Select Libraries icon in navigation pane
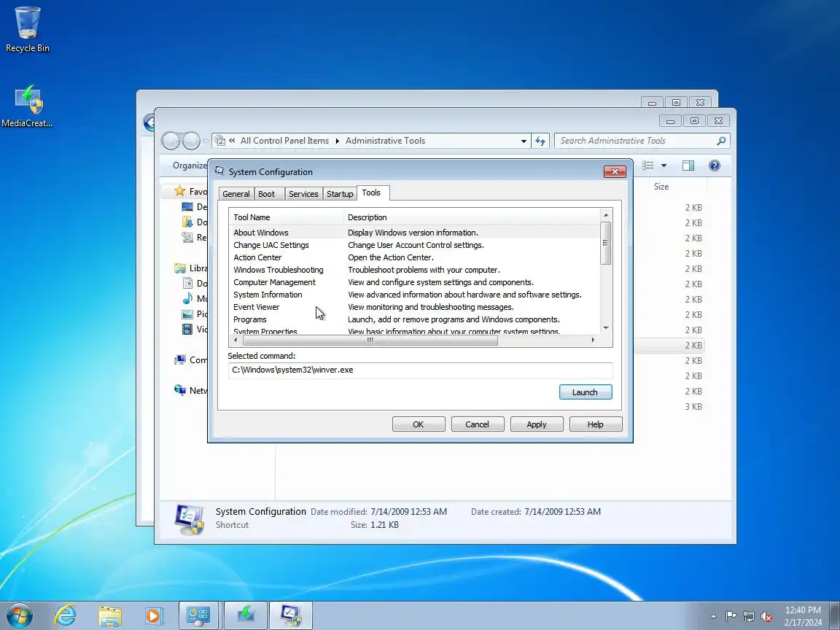This screenshot has height=630, width=840. click(180, 268)
